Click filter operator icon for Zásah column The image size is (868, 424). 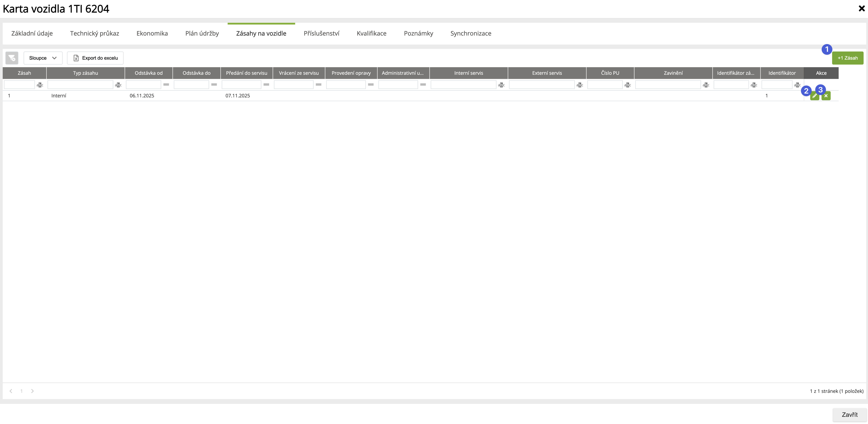(x=40, y=85)
